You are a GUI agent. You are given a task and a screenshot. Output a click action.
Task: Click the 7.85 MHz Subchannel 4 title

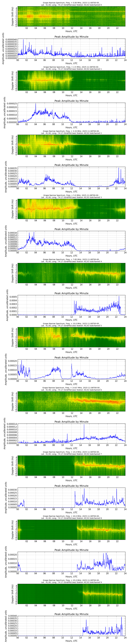71,261
